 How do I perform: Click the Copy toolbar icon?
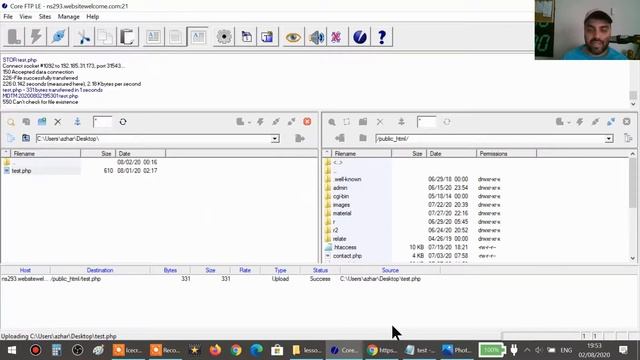tap(105, 37)
